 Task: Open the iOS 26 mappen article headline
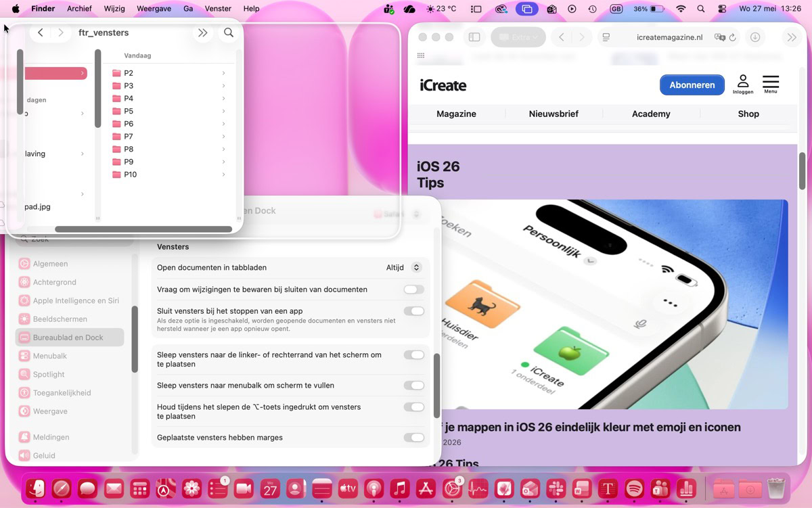point(592,428)
